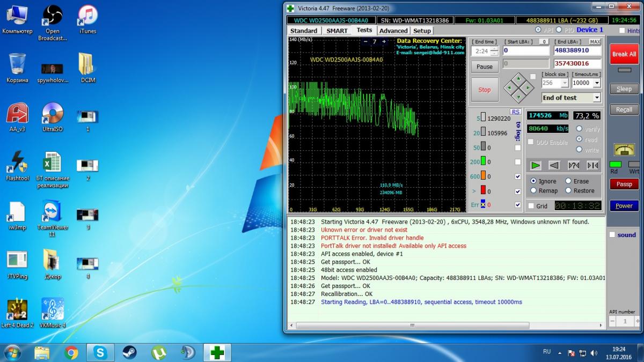This screenshot has width=644, height=362.
Task: Open TeamViewer 11 desktop shortcut
Action: click(53, 219)
